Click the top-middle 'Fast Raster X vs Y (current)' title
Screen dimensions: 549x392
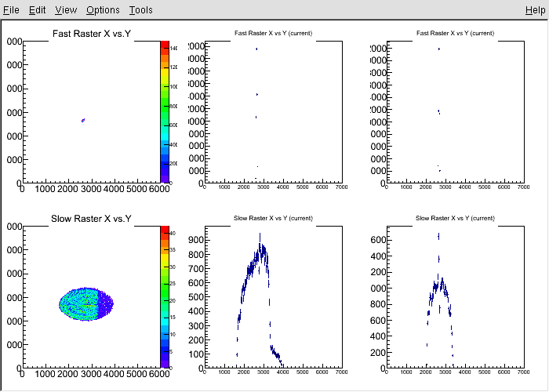[x=273, y=33]
